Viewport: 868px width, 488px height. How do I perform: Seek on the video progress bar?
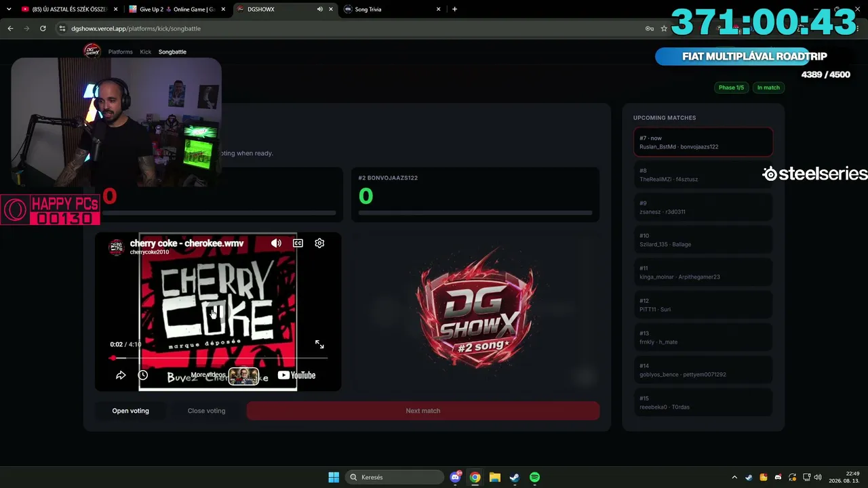tap(218, 358)
